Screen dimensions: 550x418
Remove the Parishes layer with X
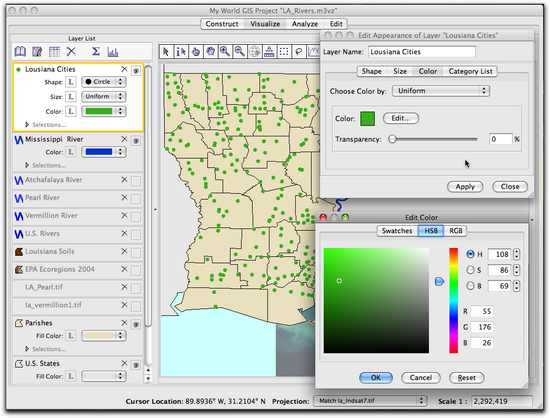pos(124,323)
